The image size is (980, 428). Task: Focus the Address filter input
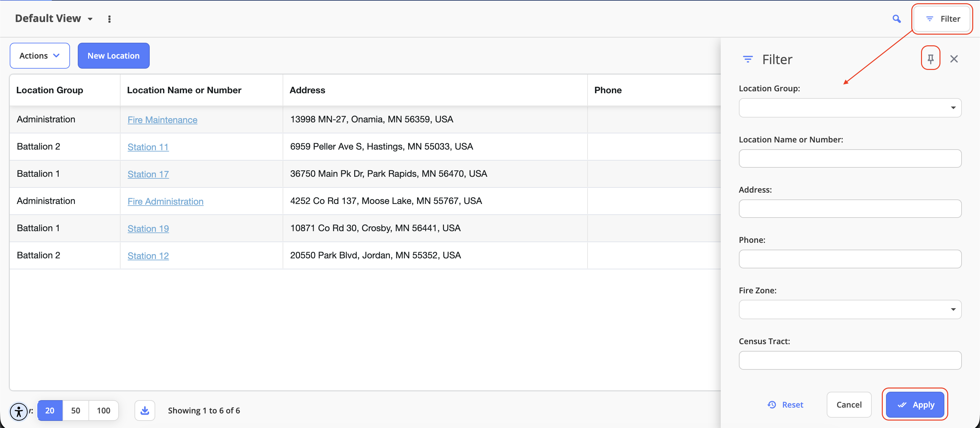850,209
